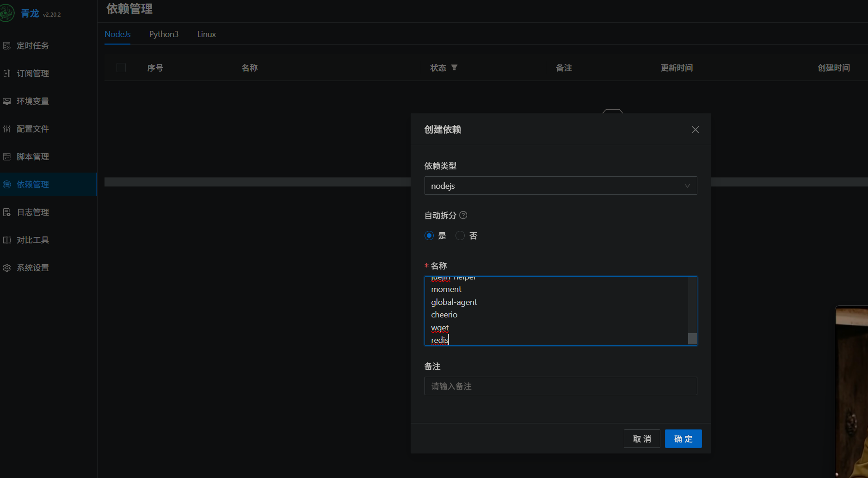This screenshot has width=868, height=478.
Task: Click the 脚本管理 script management icon
Action: coord(7,157)
